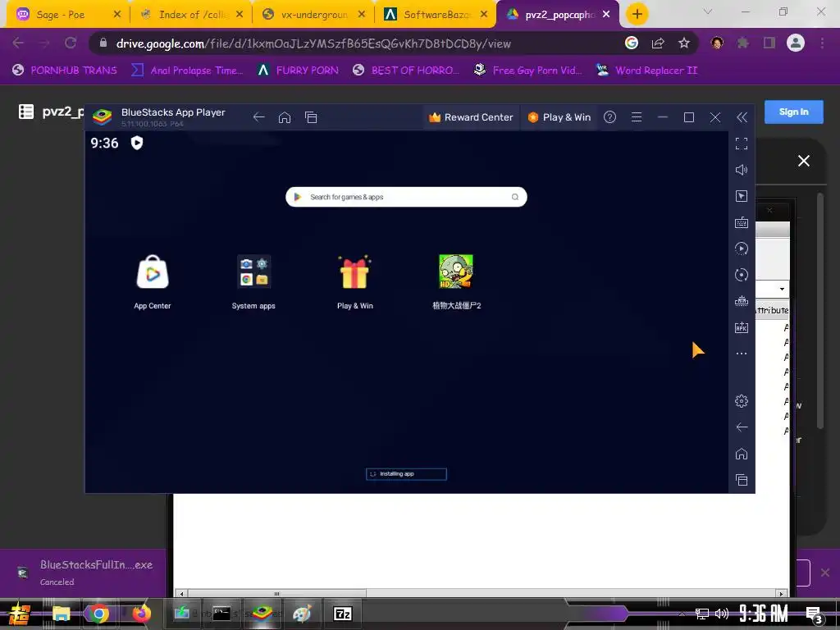
Task: Click the shield icon next to 9:36
Action: [137, 143]
